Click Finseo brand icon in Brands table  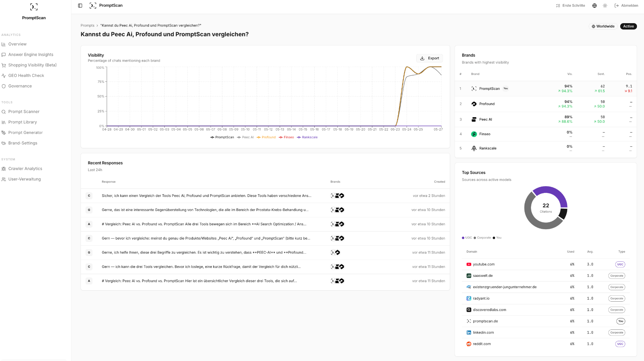pos(474,134)
